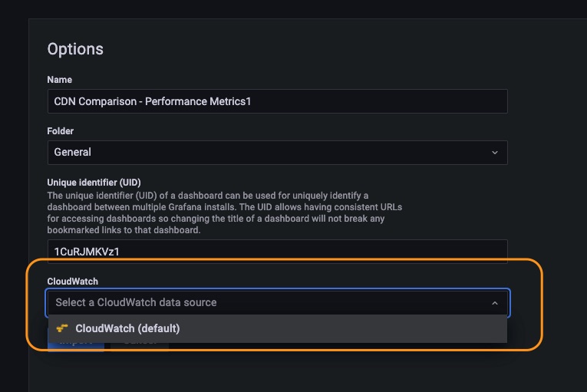Click into the Unique identifier UID field
The width and height of the screenshot is (587, 392).
point(278,251)
